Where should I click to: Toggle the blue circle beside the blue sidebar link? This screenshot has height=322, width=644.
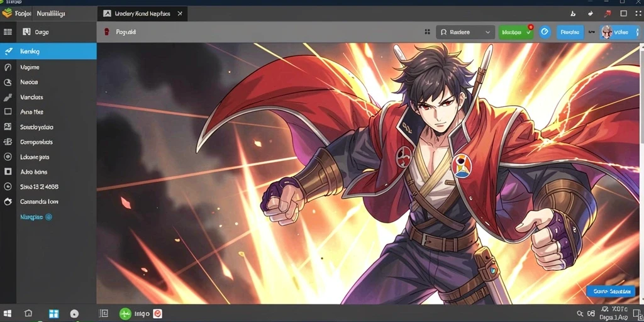coord(48,216)
